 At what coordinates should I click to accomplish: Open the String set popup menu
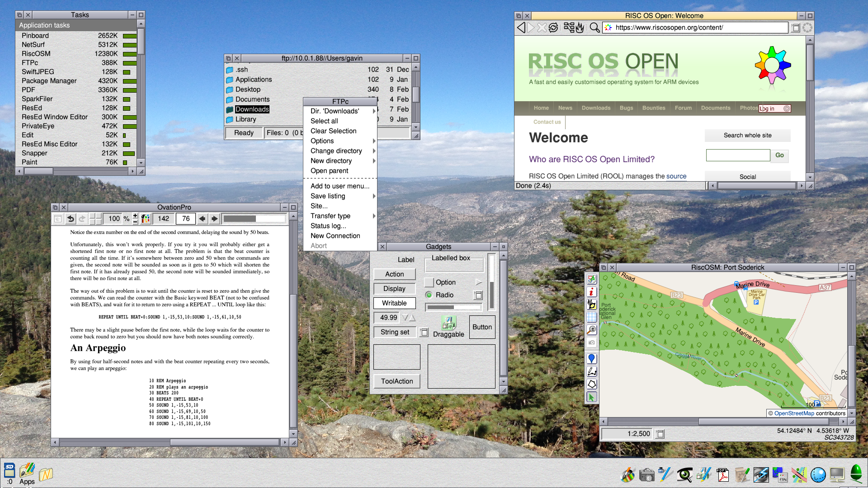coord(424,332)
